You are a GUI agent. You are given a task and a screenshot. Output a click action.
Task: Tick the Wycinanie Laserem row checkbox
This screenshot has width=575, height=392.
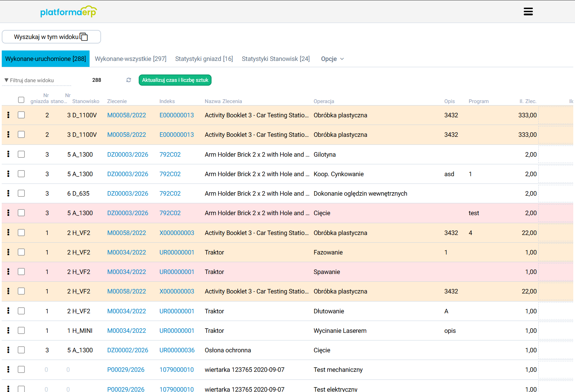[21, 330]
